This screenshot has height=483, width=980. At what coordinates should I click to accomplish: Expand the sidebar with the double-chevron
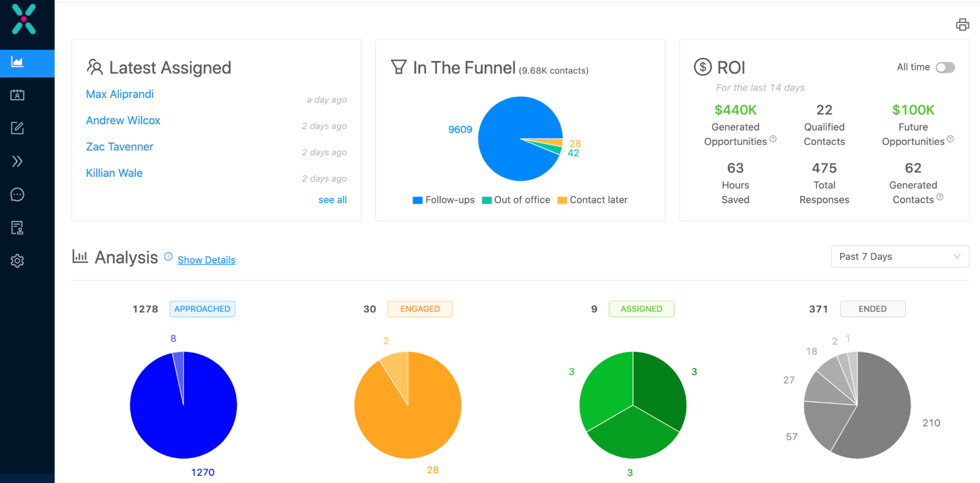17,161
